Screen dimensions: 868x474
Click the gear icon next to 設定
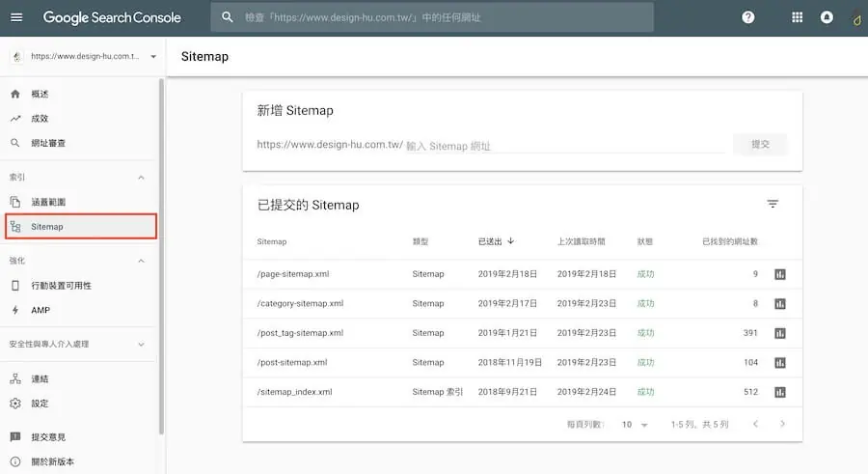[x=15, y=403]
